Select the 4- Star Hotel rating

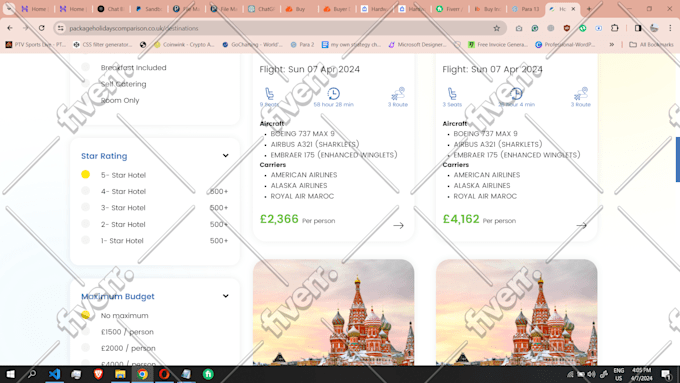pos(85,191)
